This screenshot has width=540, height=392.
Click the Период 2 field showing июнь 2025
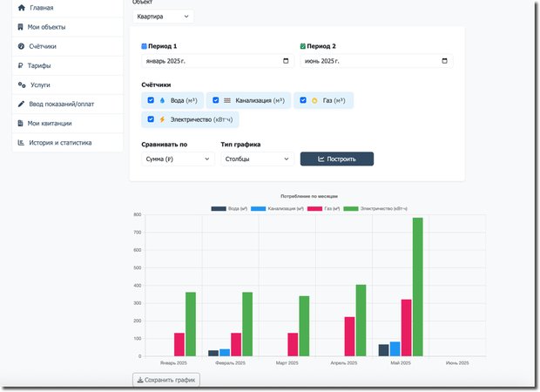tap(376, 61)
